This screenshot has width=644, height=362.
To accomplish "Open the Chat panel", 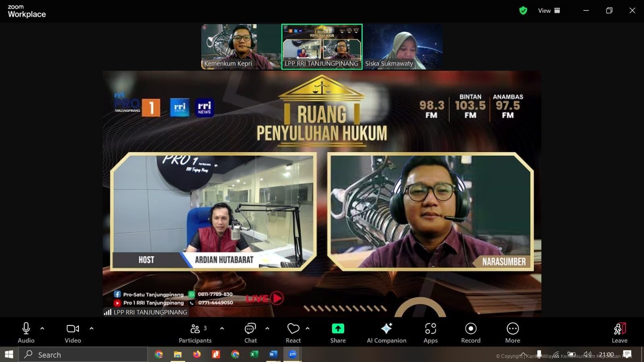I will (250, 333).
